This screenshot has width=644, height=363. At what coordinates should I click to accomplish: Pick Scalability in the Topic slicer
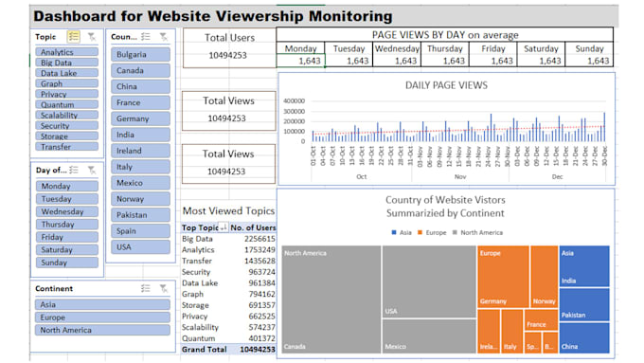point(66,115)
